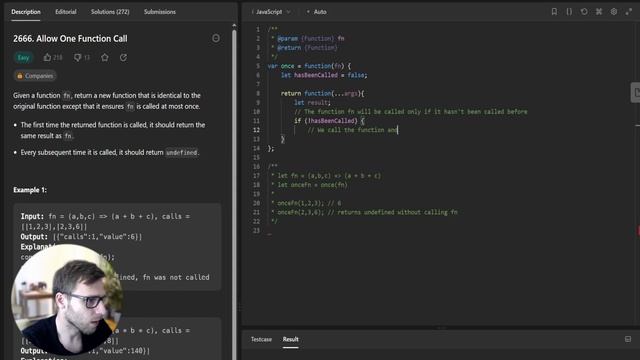Screen dimensions: 640x360
Task: Click the bookmark icon in editor toolbar
Action: click(x=554, y=11)
